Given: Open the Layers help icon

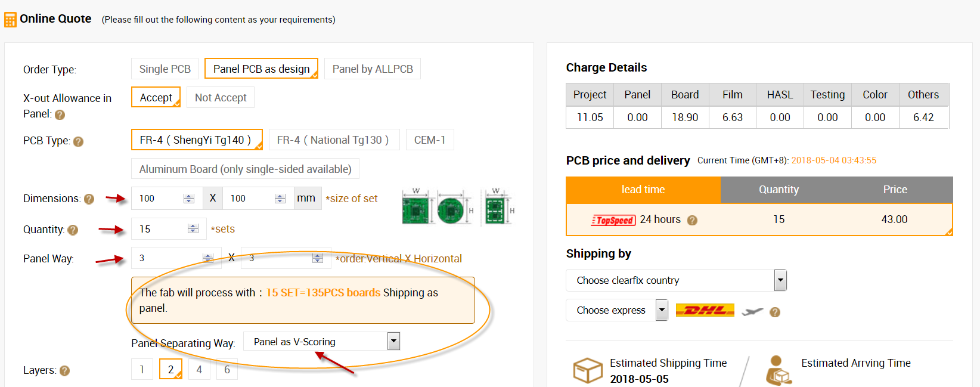Looking at the screenshot, I should (x=64, y=371).
